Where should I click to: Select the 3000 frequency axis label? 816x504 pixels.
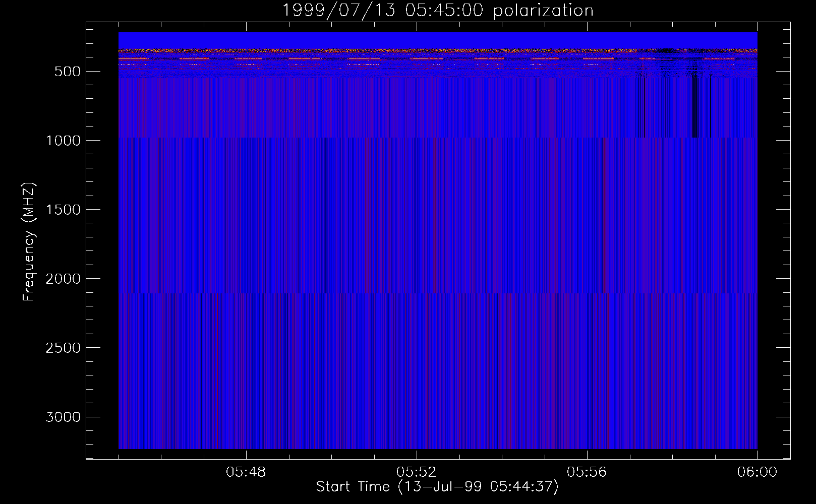coord(63,417)
